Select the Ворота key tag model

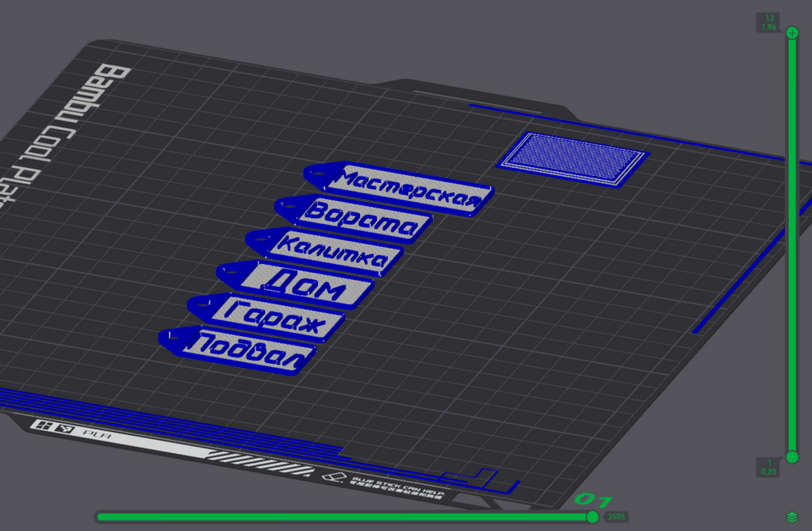[354, 219]
